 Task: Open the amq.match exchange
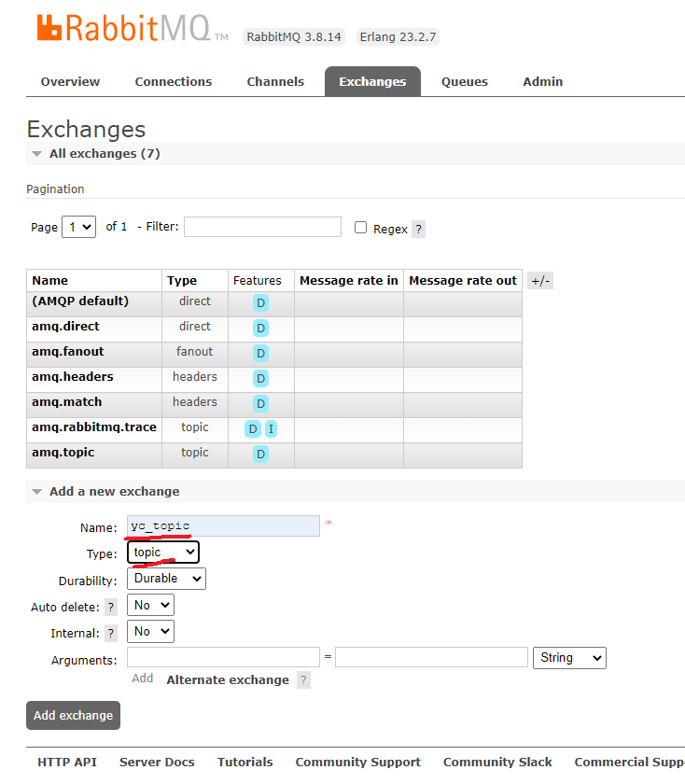pyautogui.click(x=67, y=402)
